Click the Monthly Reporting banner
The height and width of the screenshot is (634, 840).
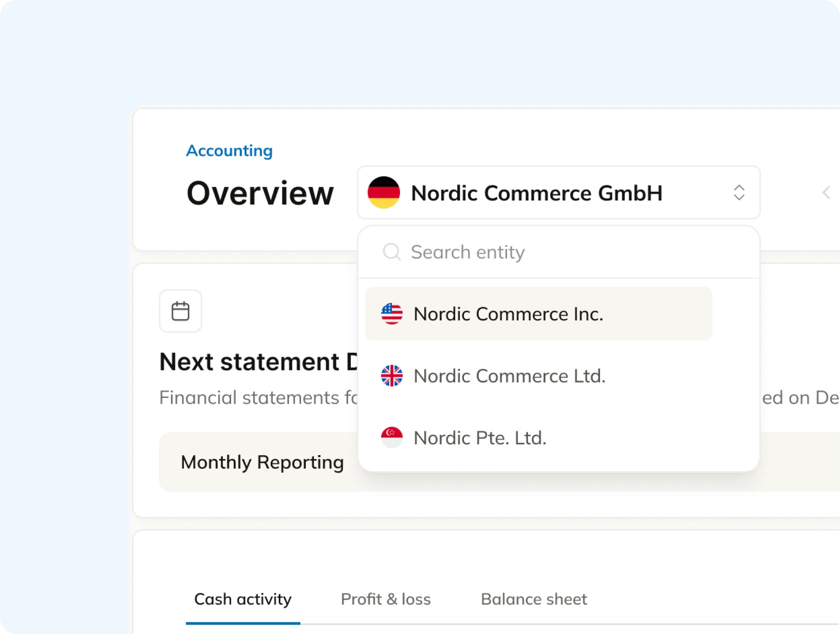pos(262,461)
